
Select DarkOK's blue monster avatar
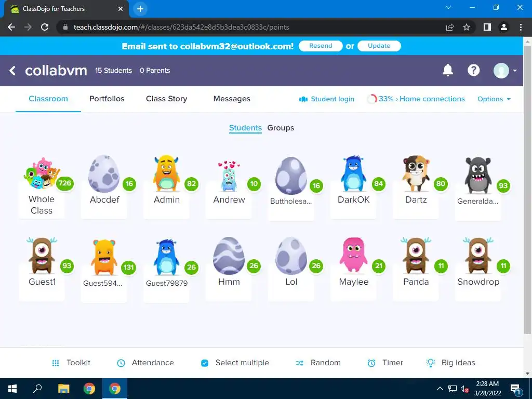353,174
